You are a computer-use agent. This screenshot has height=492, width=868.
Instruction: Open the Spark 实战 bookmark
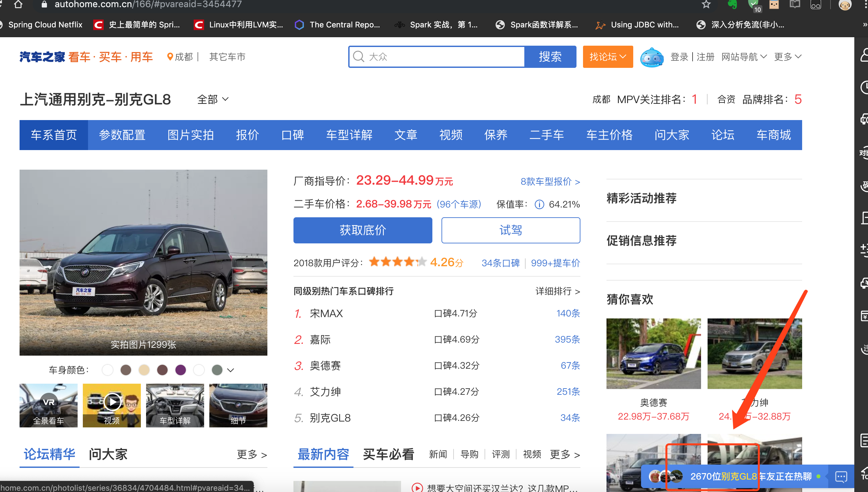pos(437,25)
